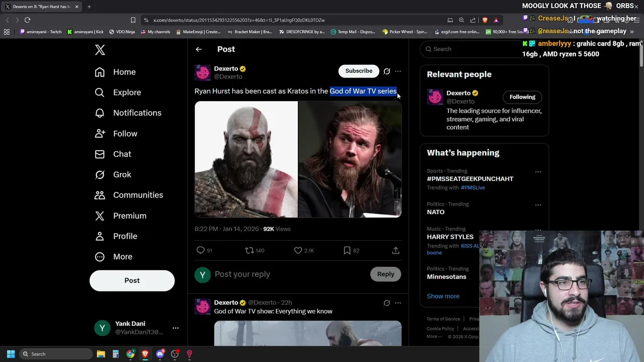Click Grok icon on the reply post

click(x=386, y=303)
